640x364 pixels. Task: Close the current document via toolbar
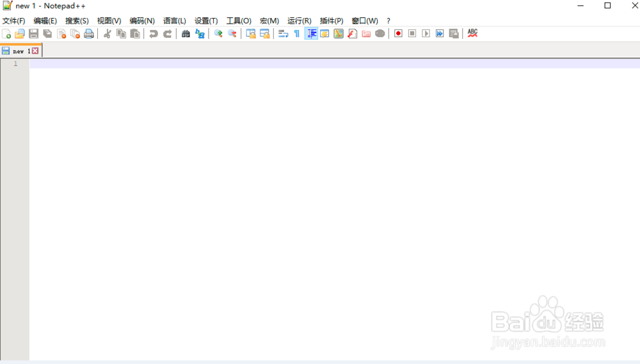pos(61,34)
